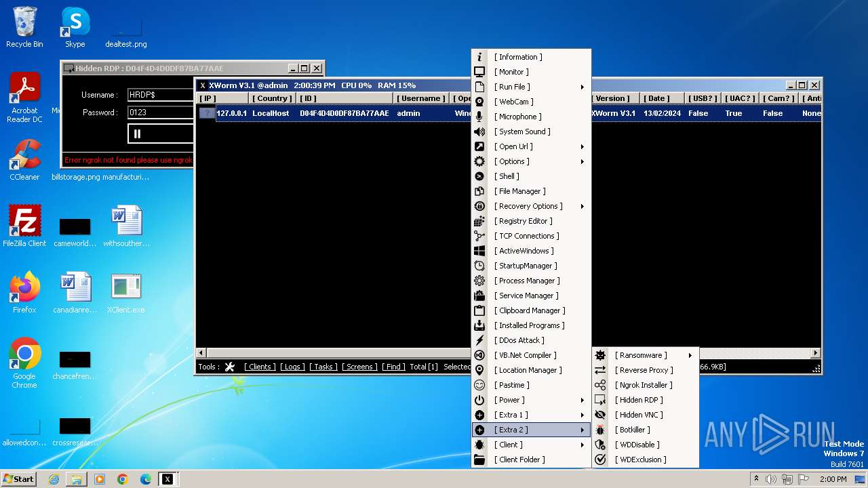
Task: Open the Logs link in the status bar
Action: pos(292,367)
